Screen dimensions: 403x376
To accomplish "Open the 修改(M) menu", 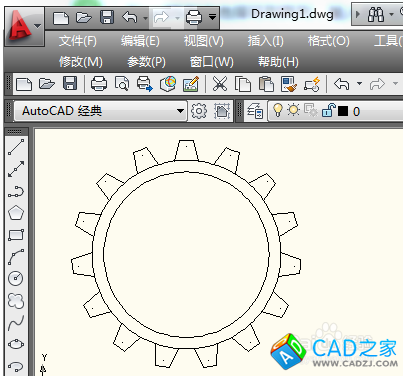I will tap(81, 62).
